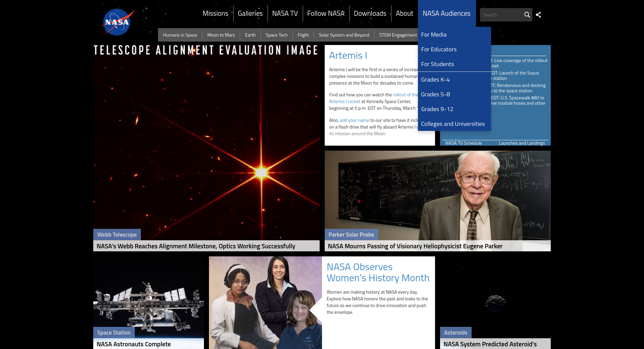Click the 'add your name' link
Viewport: 644px width, 349px height.
(354, 120)
